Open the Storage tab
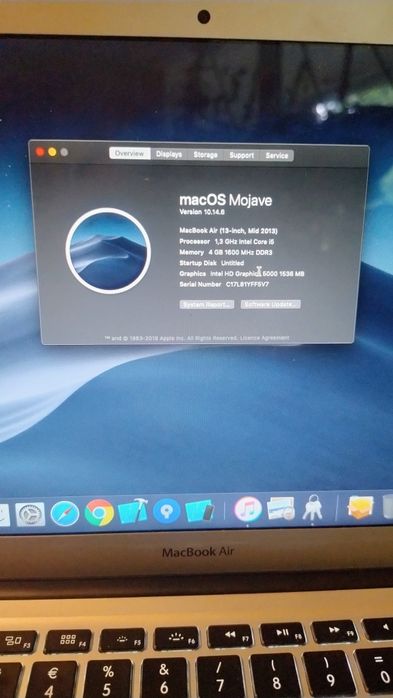This screenshot has width=393, height=698. click(205, 155)
